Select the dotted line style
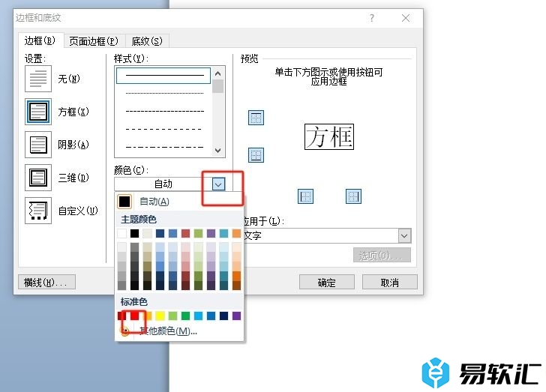 pos(163,93)
